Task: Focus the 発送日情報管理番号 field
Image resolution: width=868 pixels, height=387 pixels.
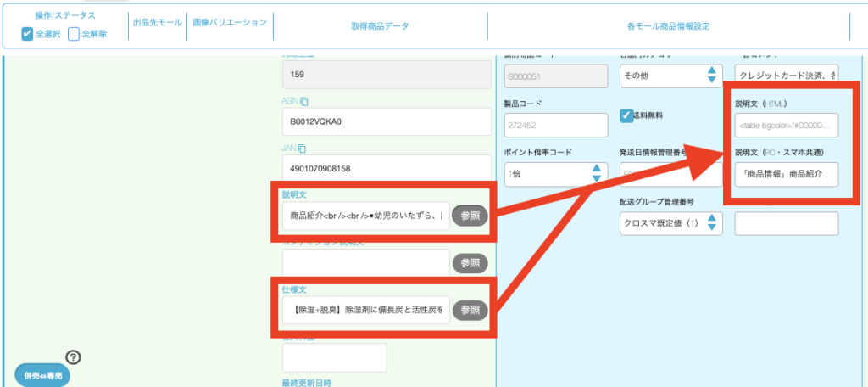Action: [671, 174]
